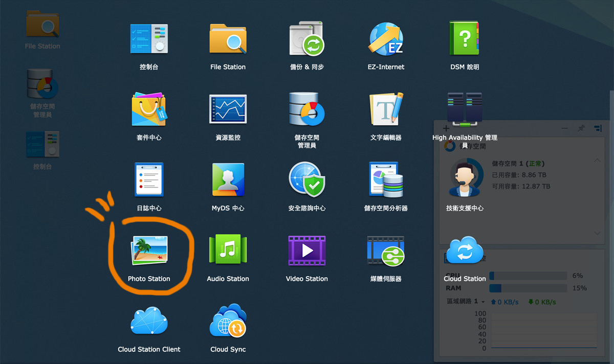Viewport: 614px width, 364px height.
Task: Click the CPU usage bar
Action: pyautogui.click(x=528, y=276)
